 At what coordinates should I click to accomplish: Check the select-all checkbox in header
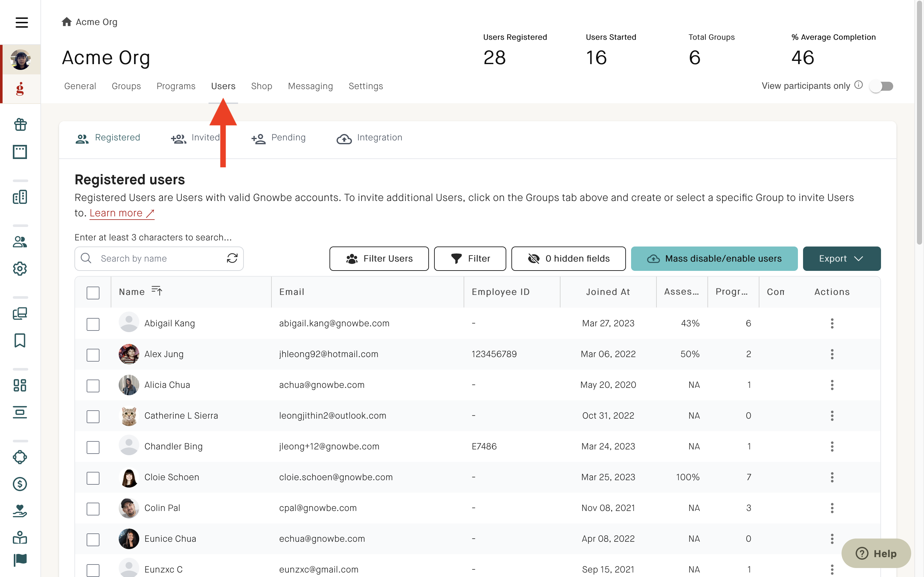tap(93, 293)
